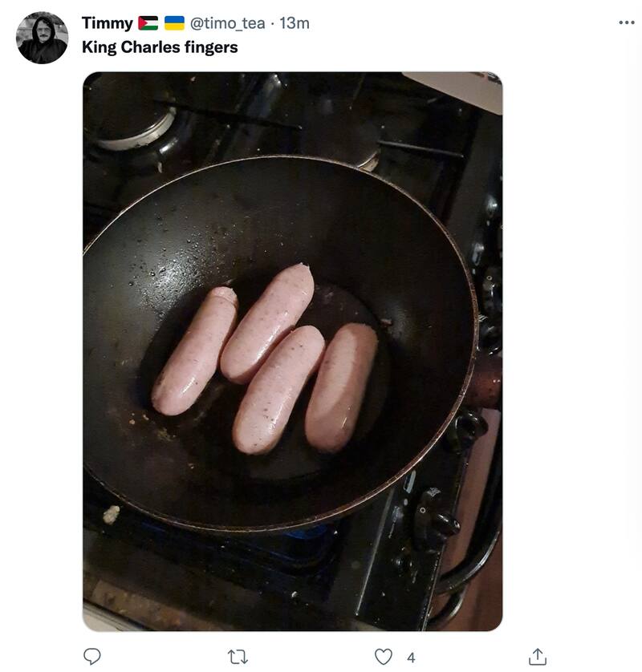This screenshot has height=672, width=642.
Task: Share the tweet using the upload arrow icon
Action: [x=538, y=657]
